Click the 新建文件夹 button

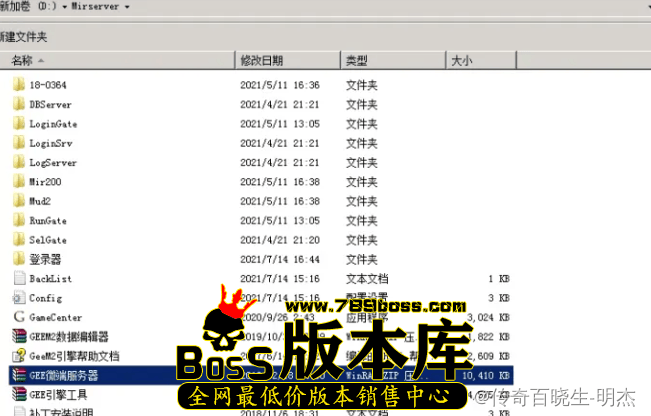coord(24,37)
